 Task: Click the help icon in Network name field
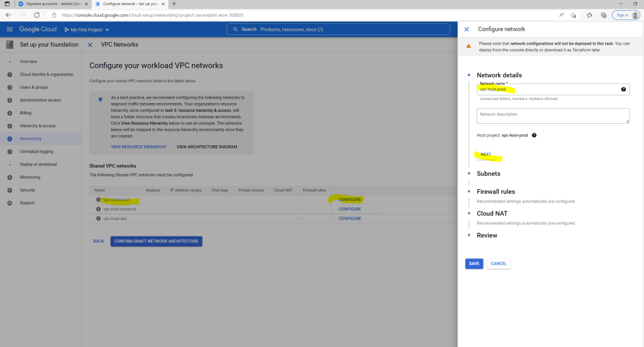click(623, 89)
